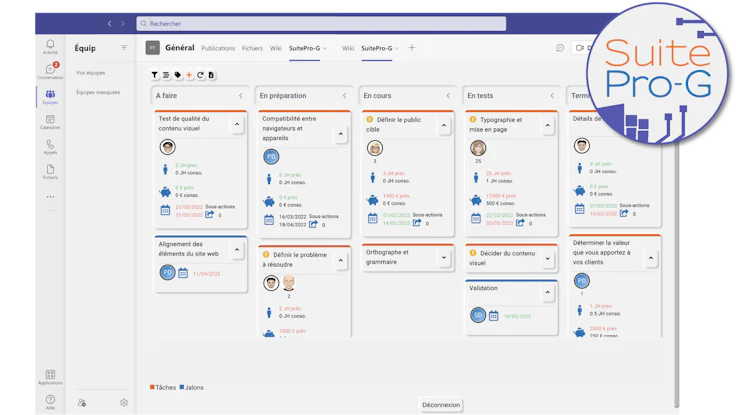The width and height of the screenshot is (736, 415).
Task: Collapse Définir le problème à résoudre card
Action: [x=341, y=261]
